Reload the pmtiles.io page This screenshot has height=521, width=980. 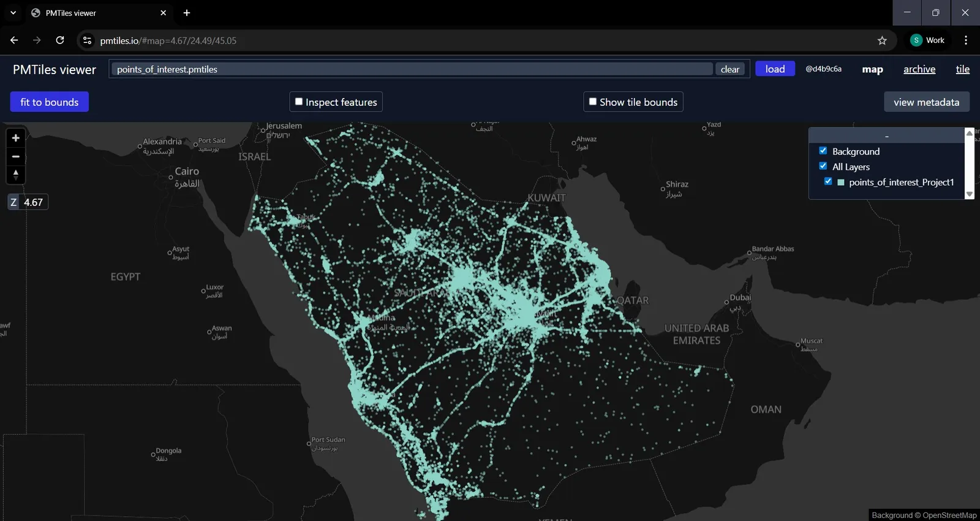point(60,40)
